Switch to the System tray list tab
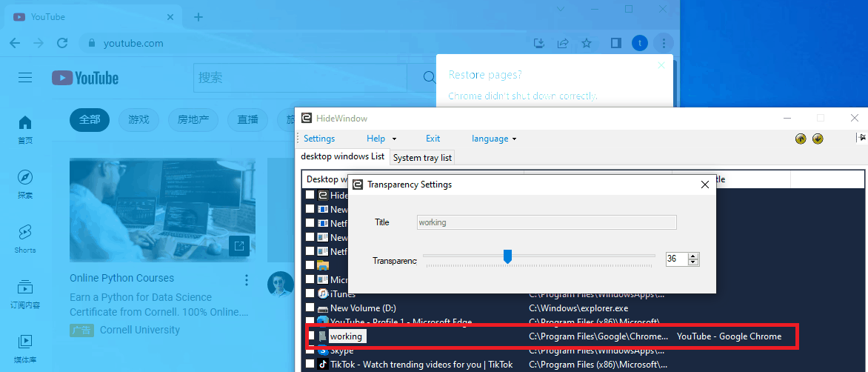The width and height of the screenshot is (868, 372). 422,158
